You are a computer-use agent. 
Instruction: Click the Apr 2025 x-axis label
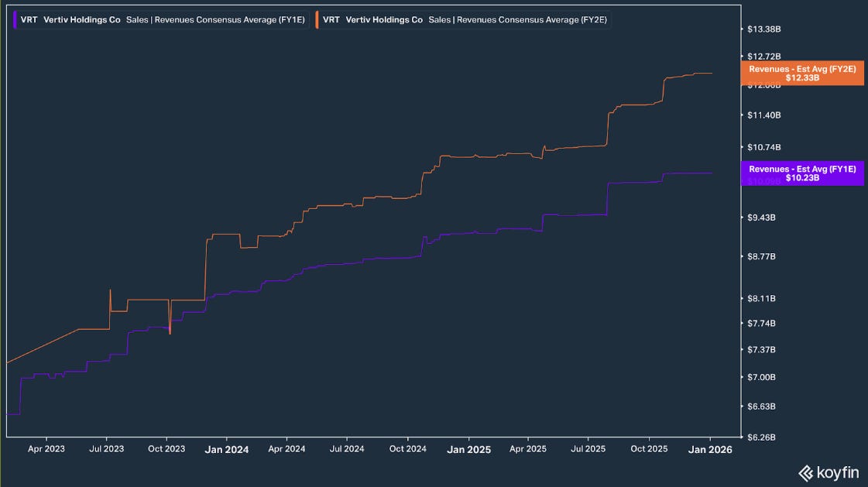tap(528, 449)
